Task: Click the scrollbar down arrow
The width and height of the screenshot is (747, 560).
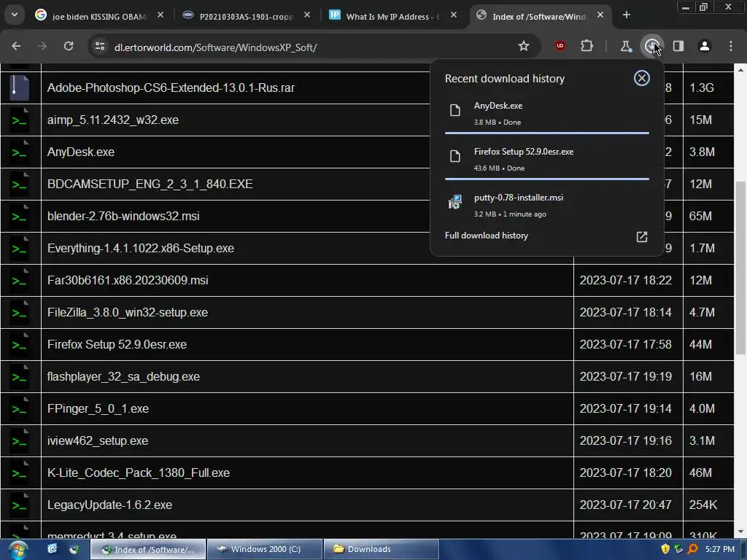Action: click(x=740, y=532)
